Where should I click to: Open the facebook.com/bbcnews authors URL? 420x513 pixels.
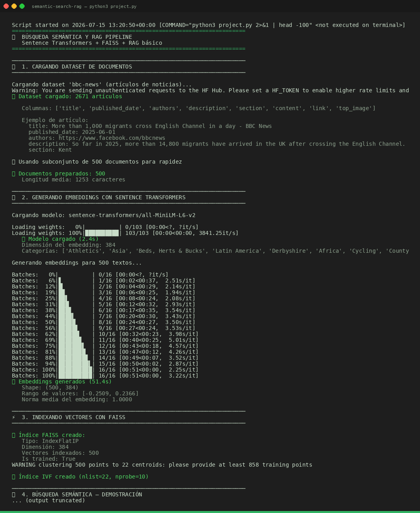click(112, 138)
